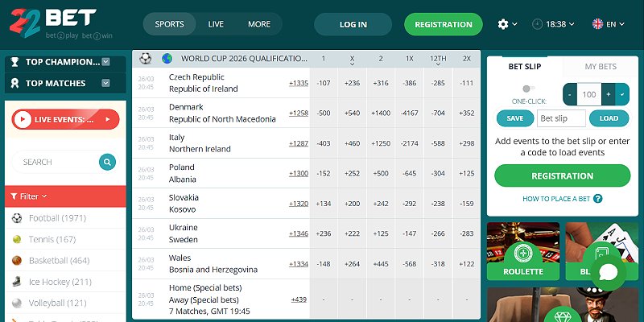Viewport: 644px width, 322px height.
Task: Click the tennis ball icon
Action: pyautogui.click(x=17, y=239)
